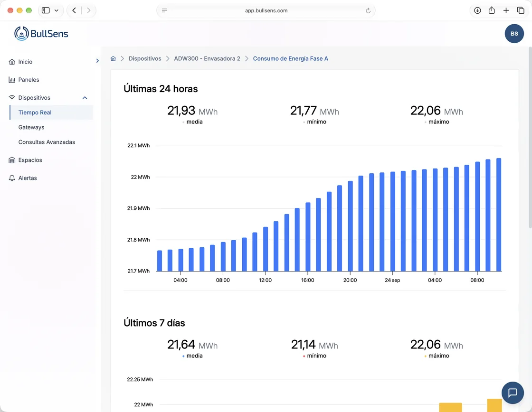The width and height of the screenshot is (532, 412).
Task: Click the reader icon in the address bar
Action: point(164,10)
